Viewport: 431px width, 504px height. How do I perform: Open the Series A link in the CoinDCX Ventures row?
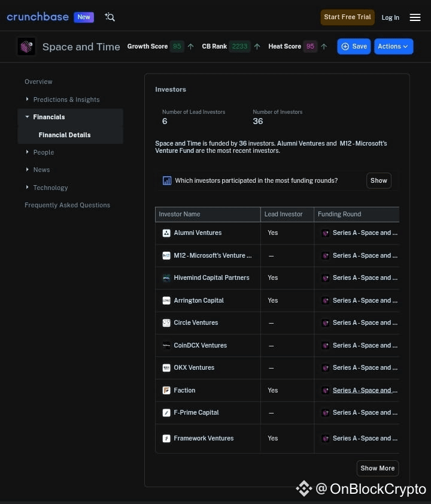[365, 346]
